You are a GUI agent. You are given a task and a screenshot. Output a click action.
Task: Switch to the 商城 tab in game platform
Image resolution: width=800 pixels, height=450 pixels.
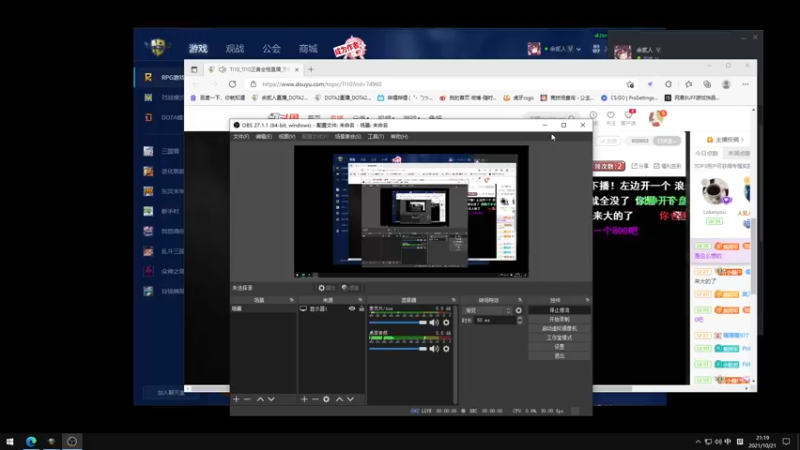pos(308,48)
